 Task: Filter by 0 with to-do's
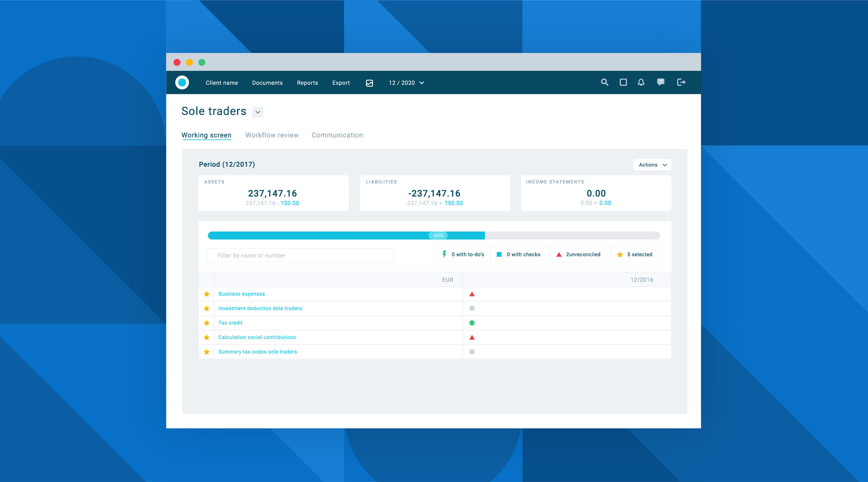point(463,254)
